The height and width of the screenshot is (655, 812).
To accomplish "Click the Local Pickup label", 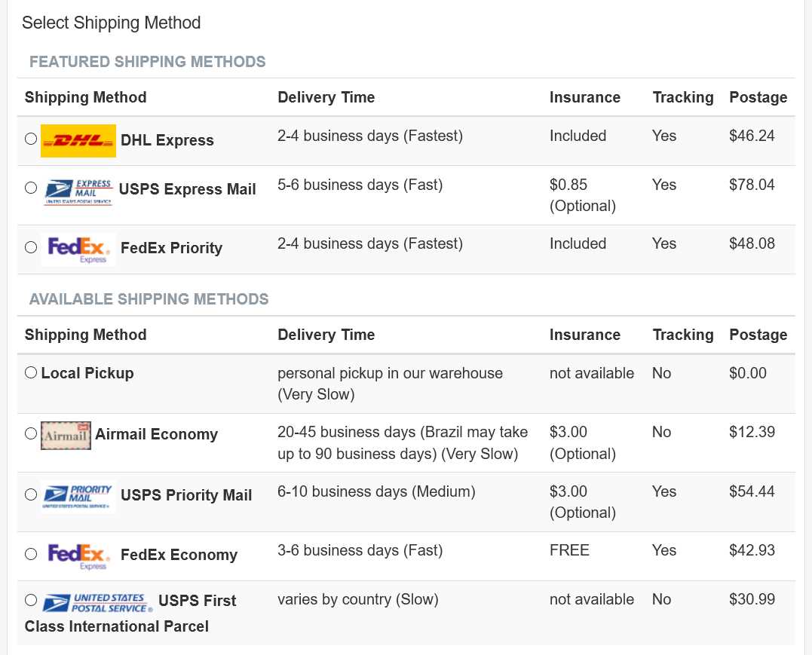I will point(87,373).
